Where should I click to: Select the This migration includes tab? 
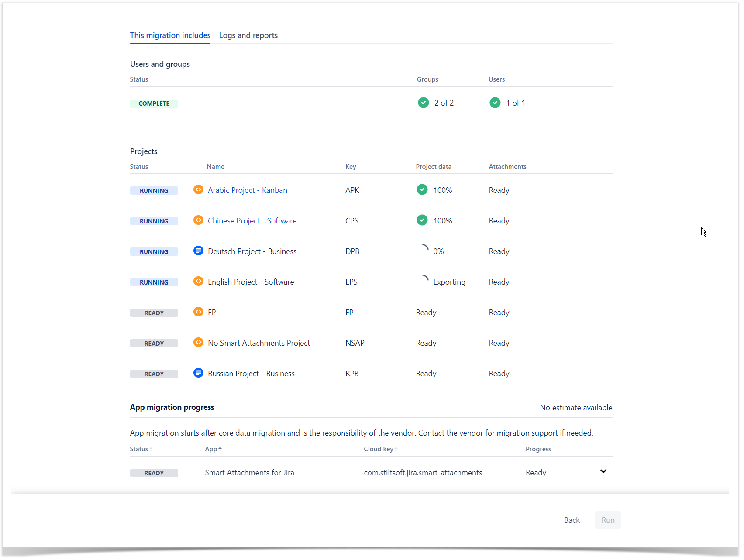pos(170,35)
